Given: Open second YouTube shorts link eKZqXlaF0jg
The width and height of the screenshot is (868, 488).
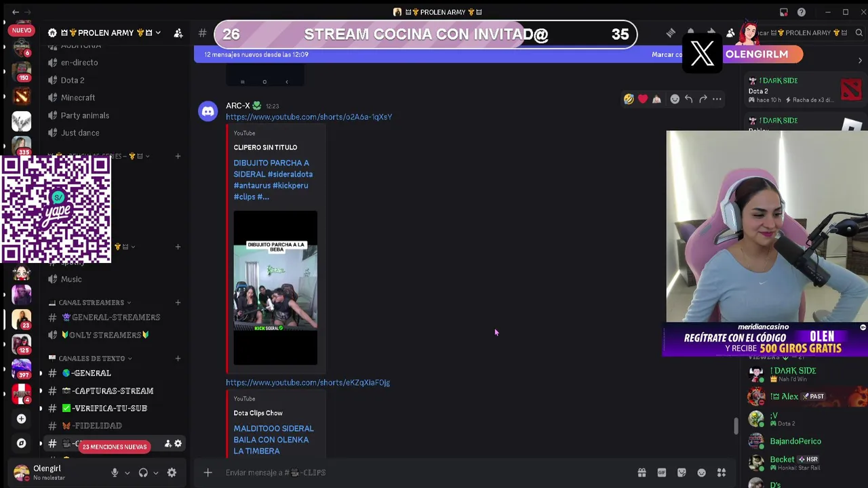Looking at the screenshot, I should [308, 382].
